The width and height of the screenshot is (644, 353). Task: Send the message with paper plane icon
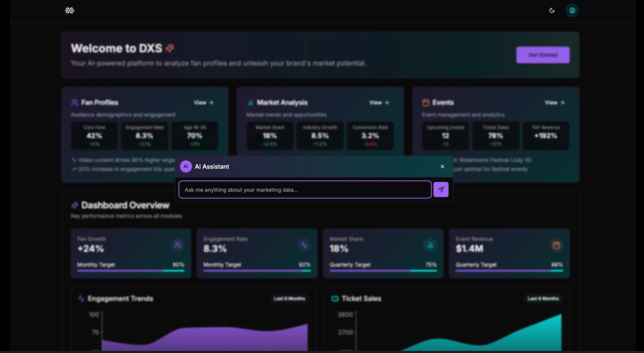click(441, 190)
